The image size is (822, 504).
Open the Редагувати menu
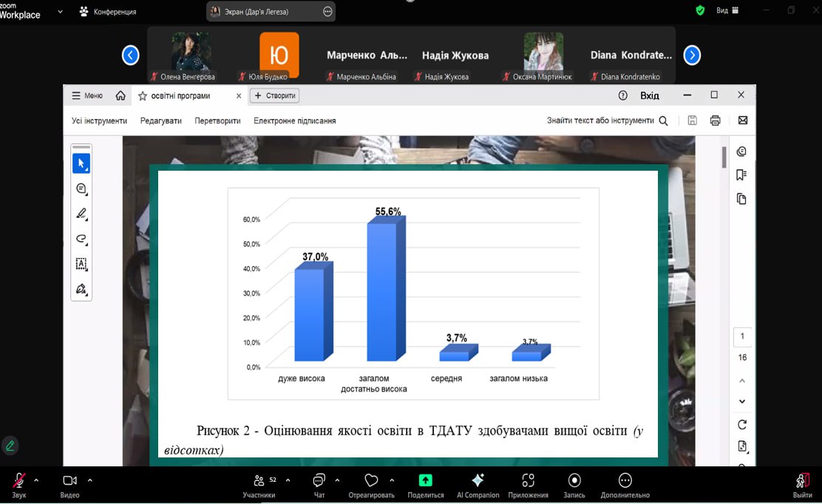161,120
